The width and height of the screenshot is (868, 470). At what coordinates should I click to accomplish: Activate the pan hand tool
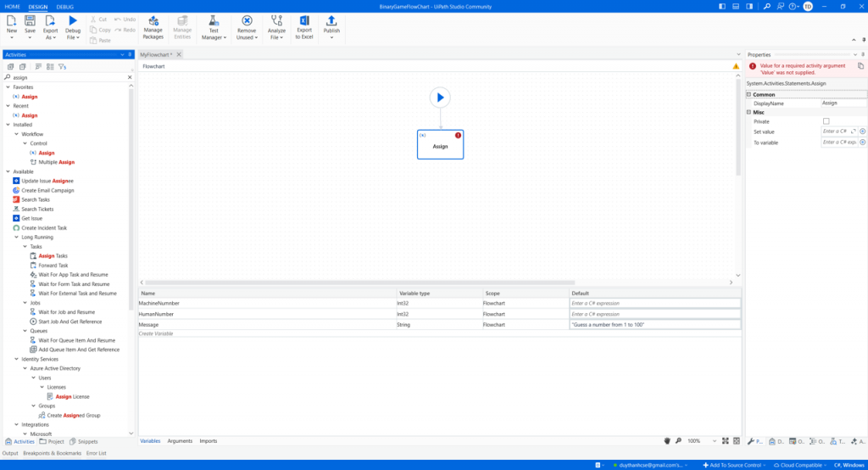[667, 441]
